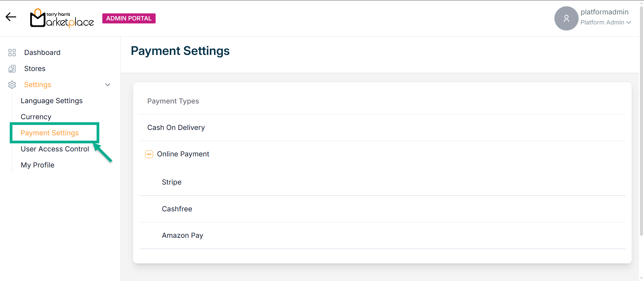Click the vertical page scrollbar

[641, 134]
